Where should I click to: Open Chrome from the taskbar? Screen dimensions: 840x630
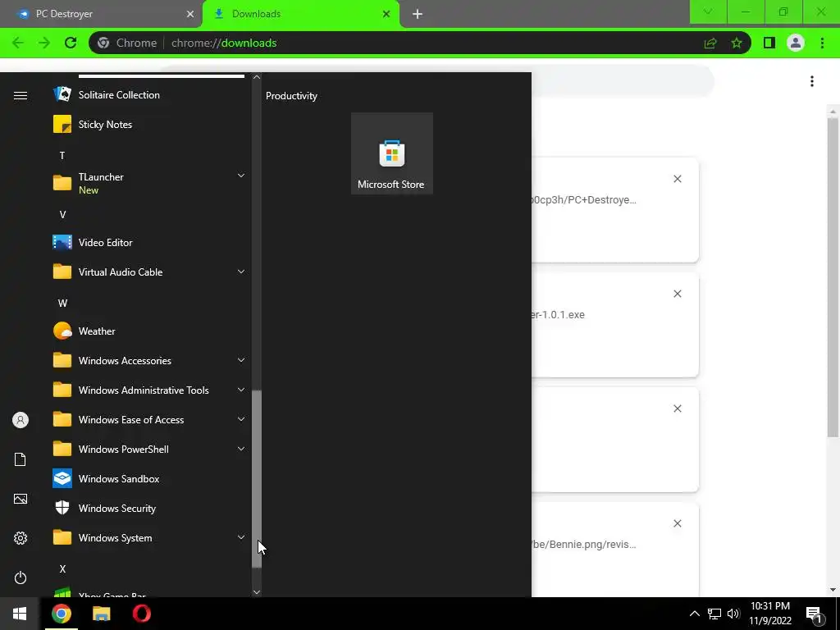coord(61,614)
